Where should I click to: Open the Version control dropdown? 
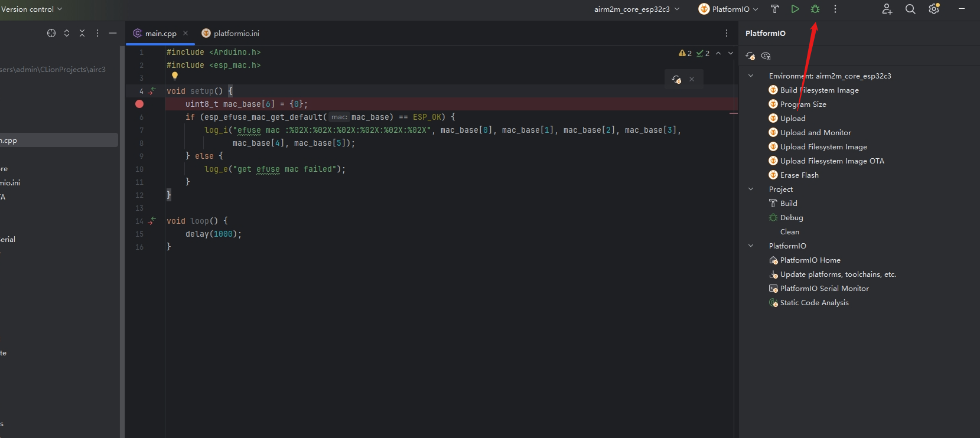[32, 9]
